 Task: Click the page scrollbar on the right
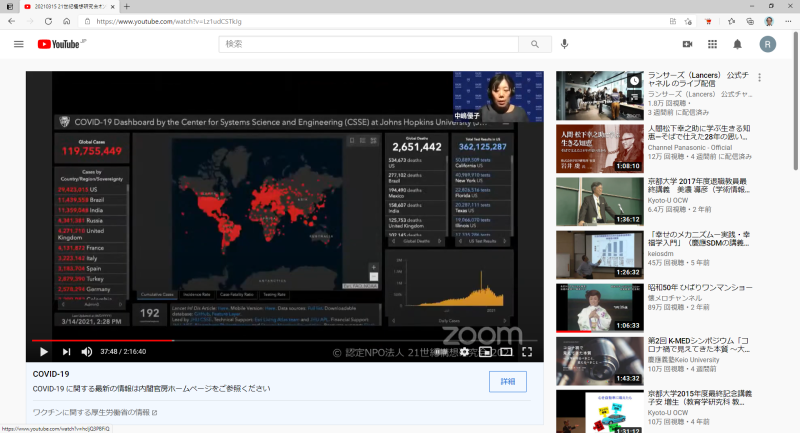click(796, 100)
